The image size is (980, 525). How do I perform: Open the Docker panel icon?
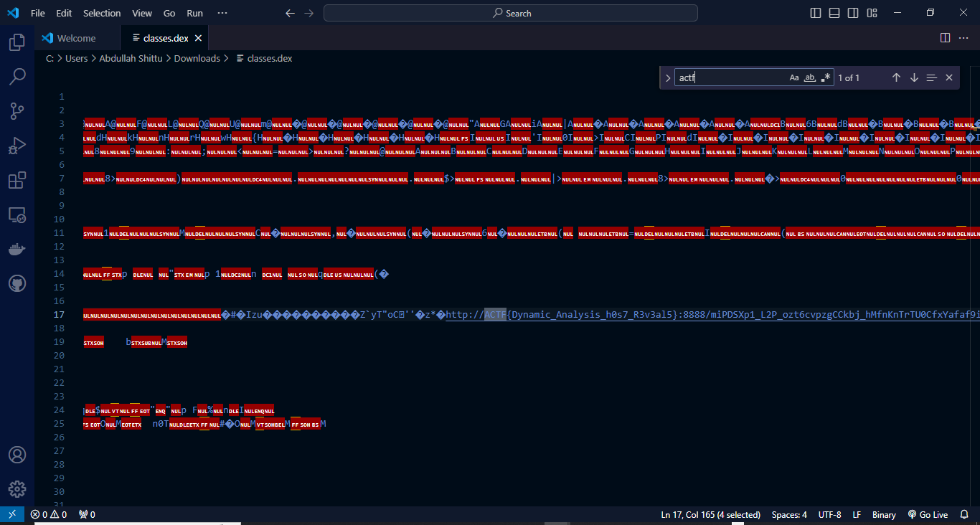[17, 250]
